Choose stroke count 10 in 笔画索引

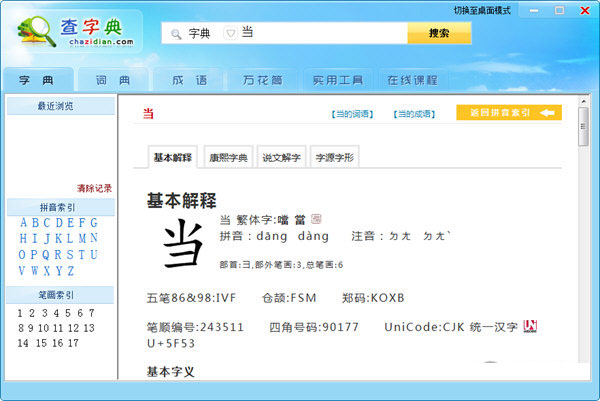43,328
